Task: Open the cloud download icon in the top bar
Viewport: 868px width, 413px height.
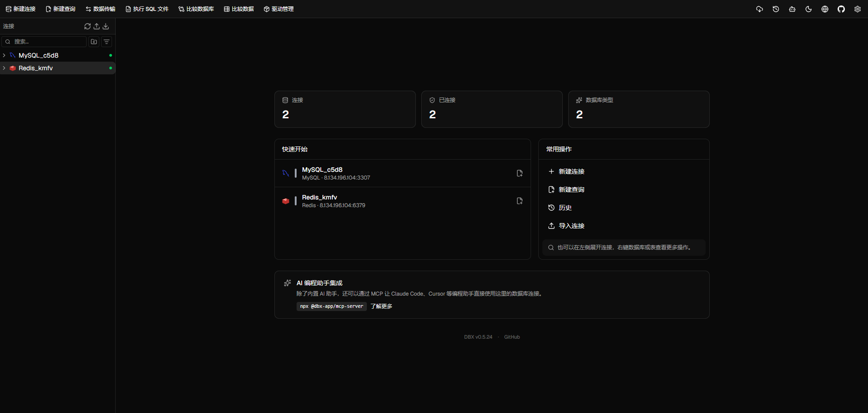Action: 760,9
